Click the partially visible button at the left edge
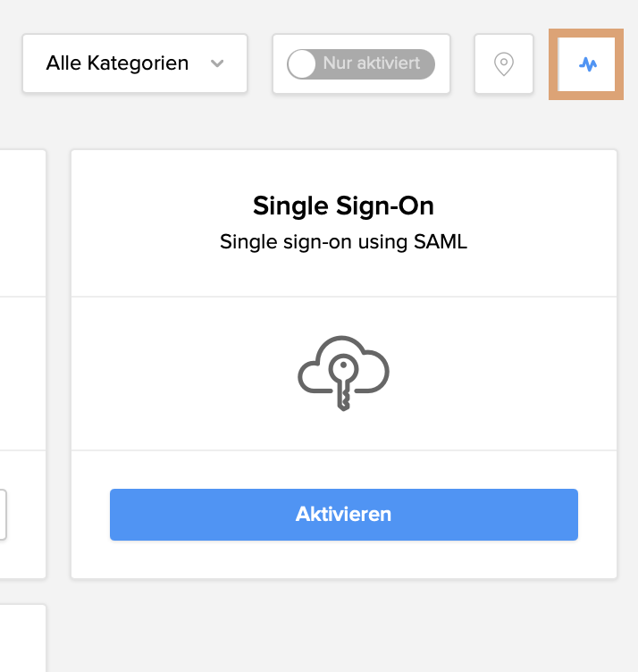 [4, 514]
